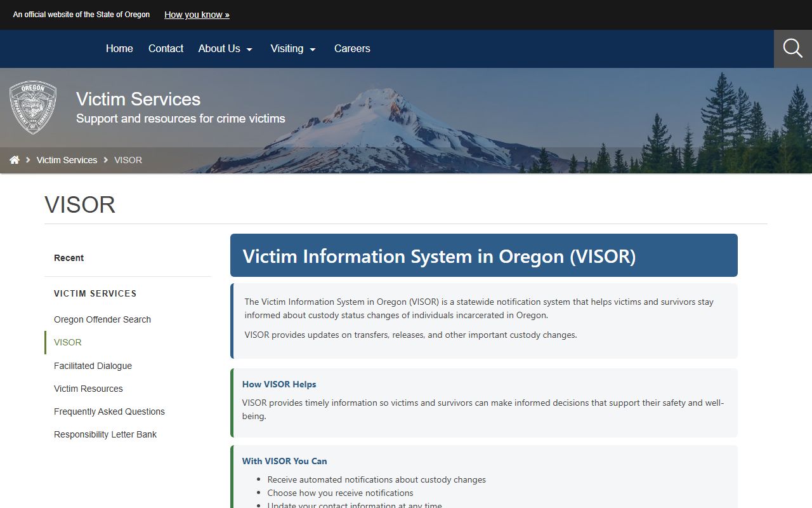
Task: Click the Recent sidebar heading
Action: point(69,258)
